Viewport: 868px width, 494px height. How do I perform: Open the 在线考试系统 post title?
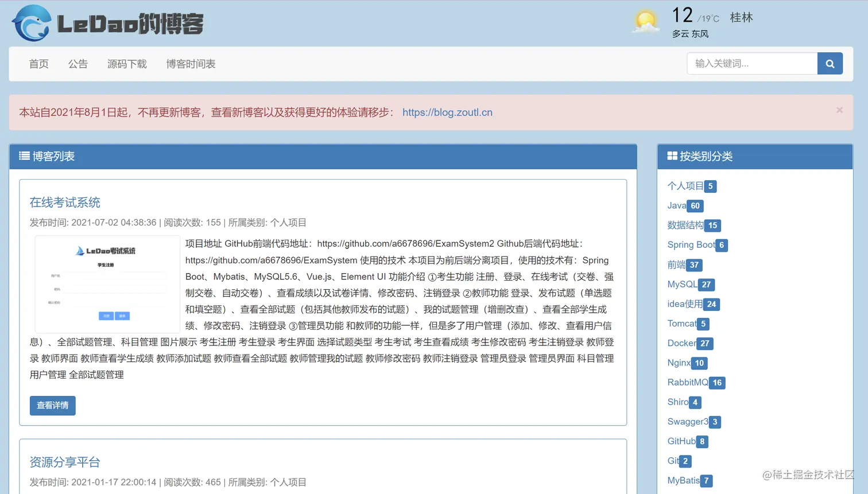point(65,203)
